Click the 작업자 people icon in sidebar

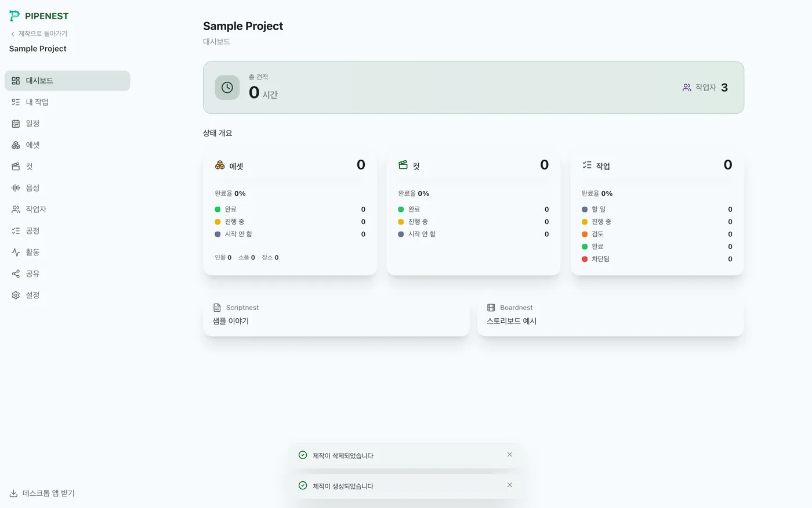(16, 210)
